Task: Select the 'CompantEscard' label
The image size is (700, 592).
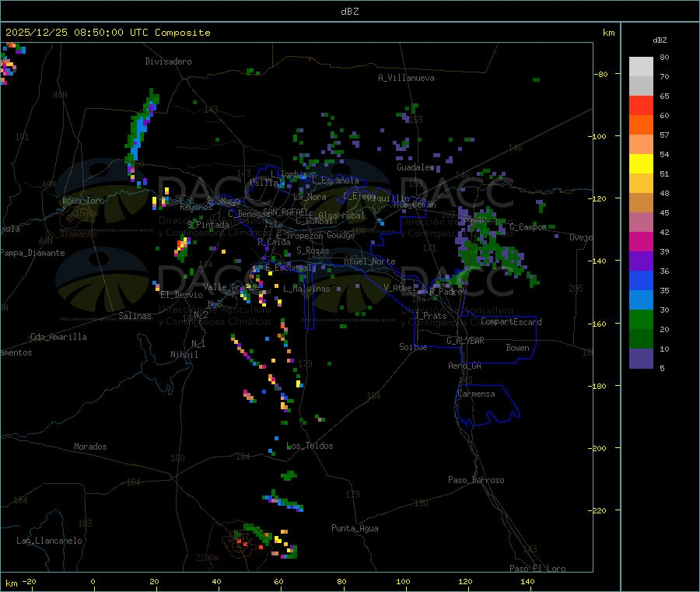Action: (x=511, y=322)
